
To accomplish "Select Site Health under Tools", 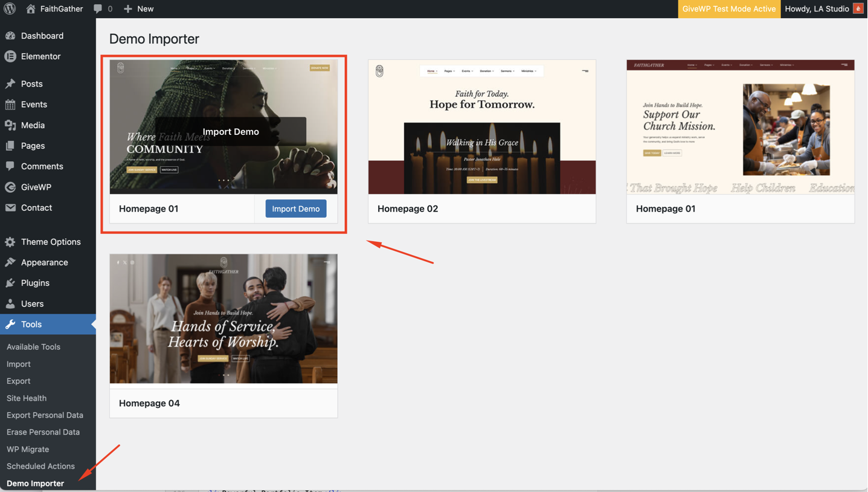I will [27, 398].
